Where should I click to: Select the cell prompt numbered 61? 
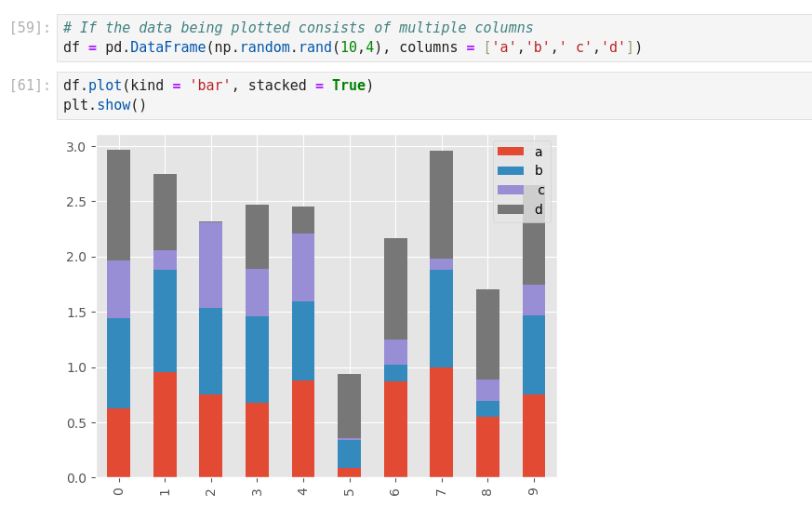point(30,86)
